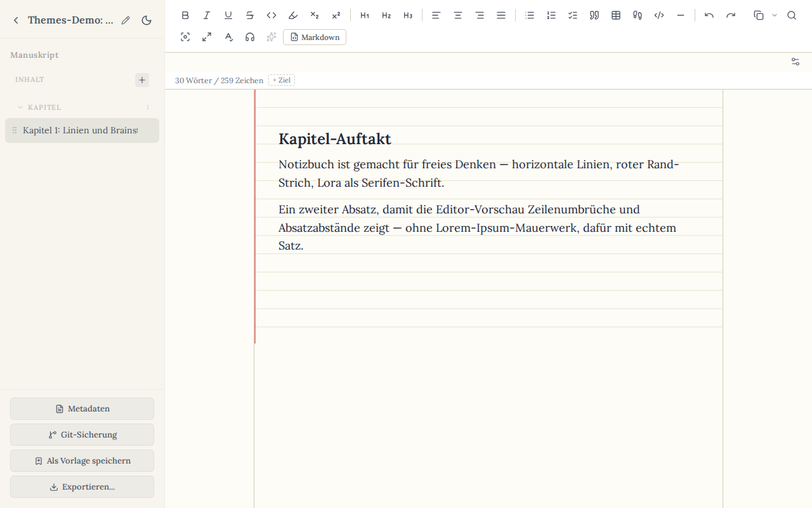Click the headphones read-aloud icon

[250, 37]
